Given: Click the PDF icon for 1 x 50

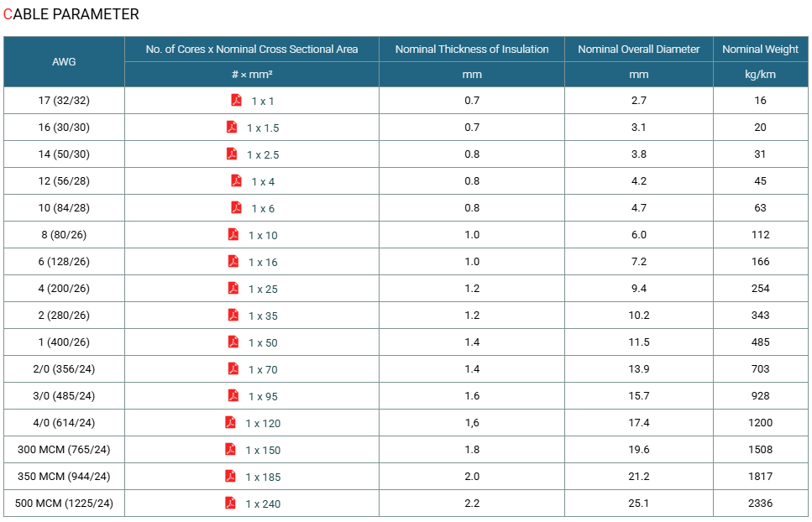Looking at the screenshot, I should point(233,342).
